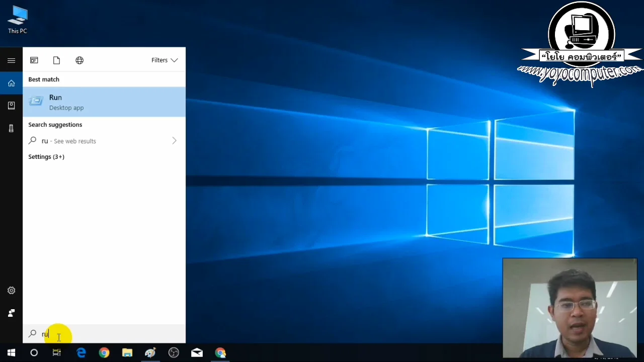Open the Mail app from the taskbar
Screen dimensions: 644x362
[x=196, y=352]
